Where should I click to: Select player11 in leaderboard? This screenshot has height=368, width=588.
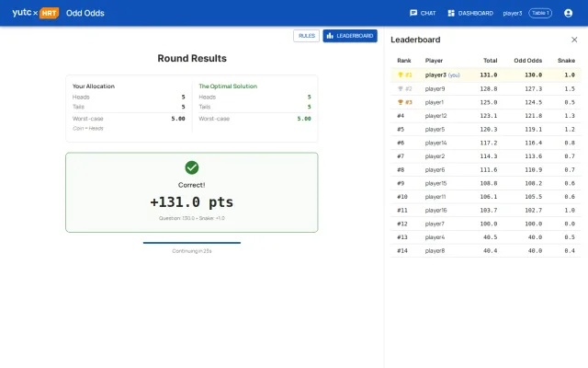pos(486,197)
